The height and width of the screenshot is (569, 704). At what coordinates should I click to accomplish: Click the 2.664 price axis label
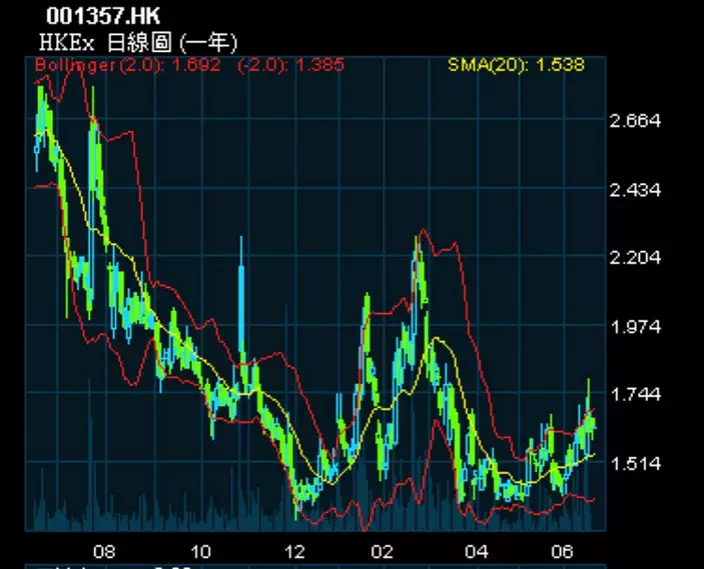(635, 121)
